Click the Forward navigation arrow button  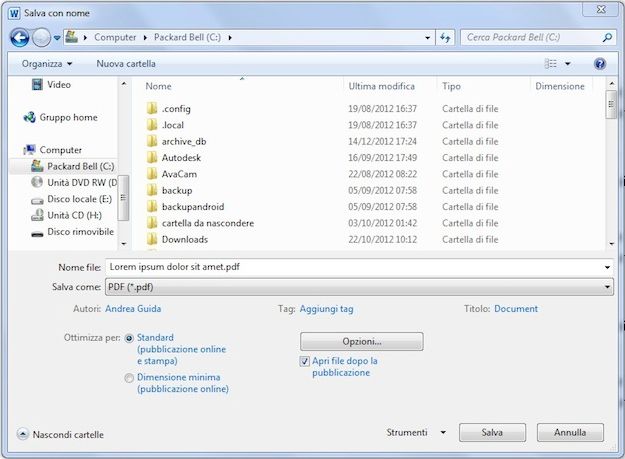tap(41, 38)
